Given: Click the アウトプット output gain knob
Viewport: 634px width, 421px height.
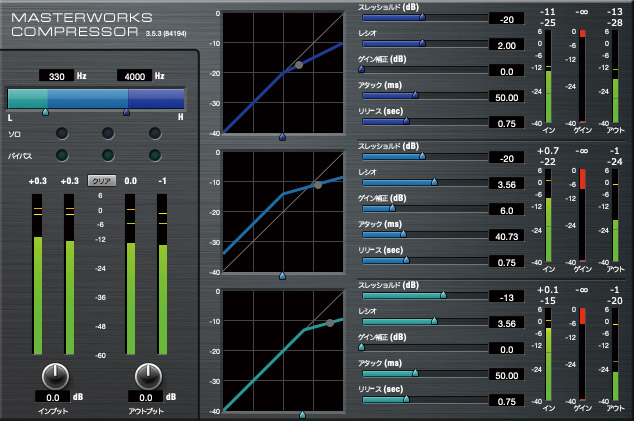Looking at the screenshot, I should click(148, 376).
